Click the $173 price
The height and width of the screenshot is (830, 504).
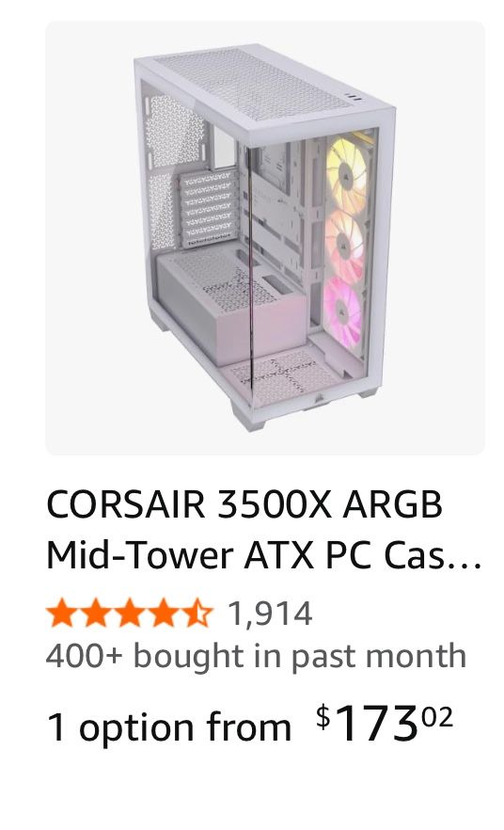(x=385, y=723)
